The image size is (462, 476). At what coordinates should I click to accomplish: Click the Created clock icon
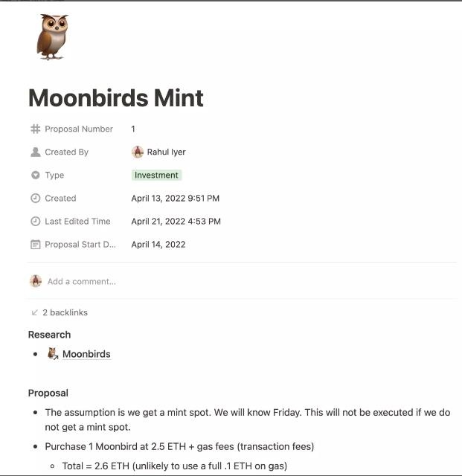[x=35, y=199]
